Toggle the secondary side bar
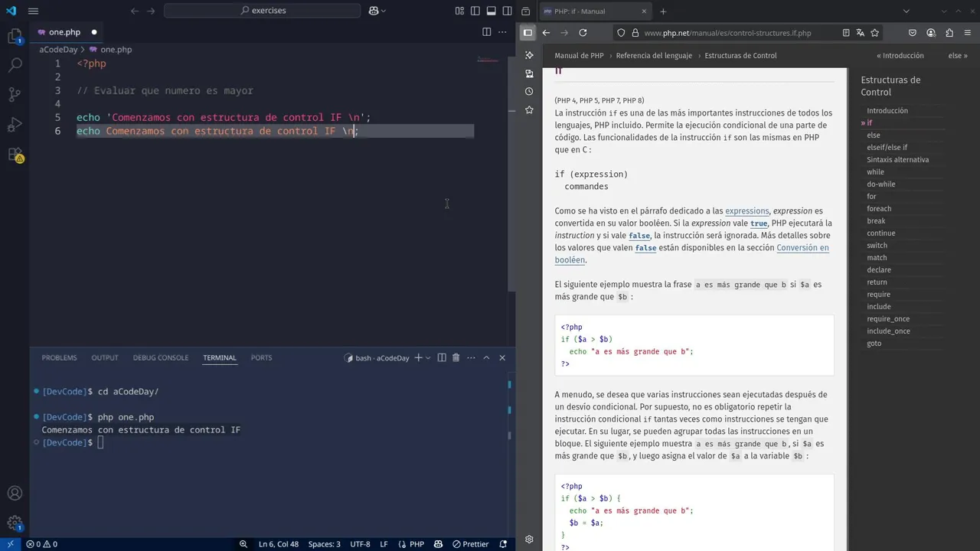 506,11
